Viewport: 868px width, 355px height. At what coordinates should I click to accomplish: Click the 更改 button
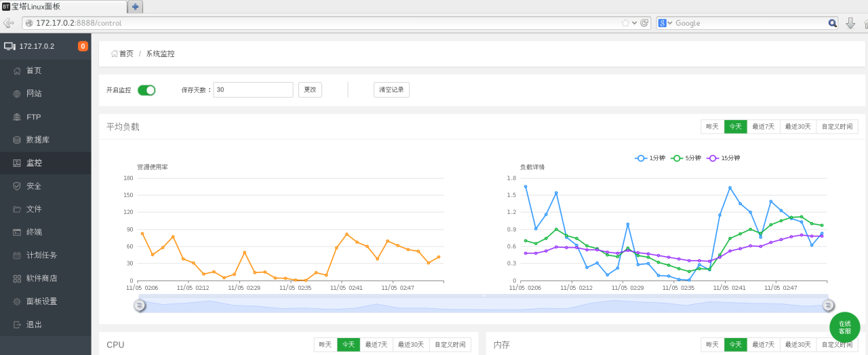point(310,90)
